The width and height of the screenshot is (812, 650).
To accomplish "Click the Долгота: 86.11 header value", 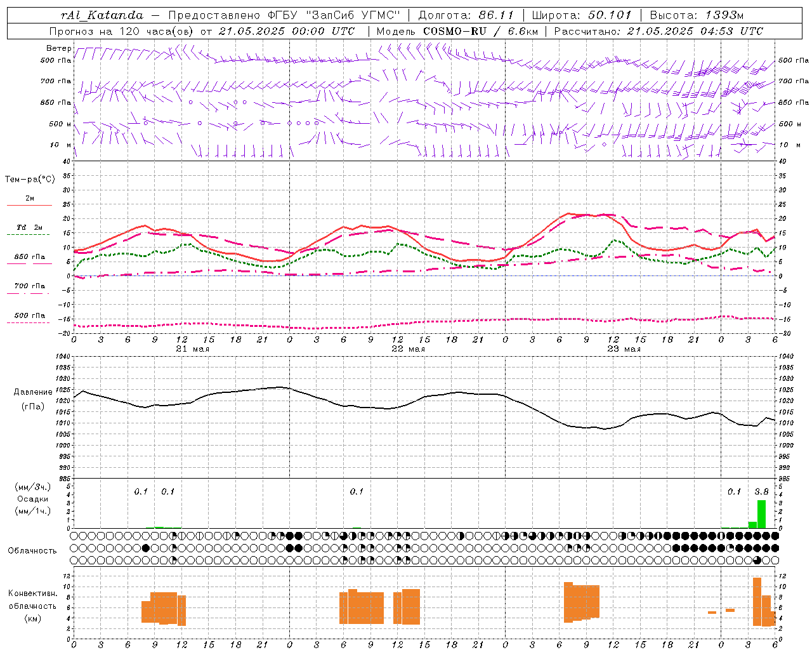I will tap(466, 15).
